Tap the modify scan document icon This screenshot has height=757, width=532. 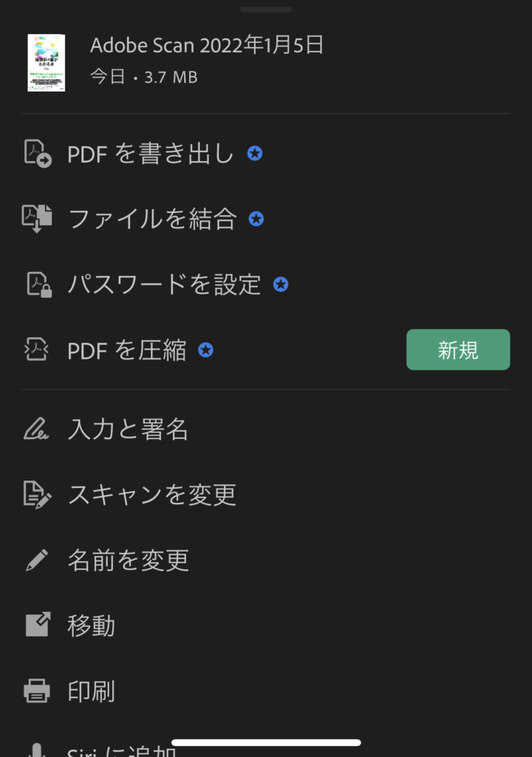pos(37,495)
